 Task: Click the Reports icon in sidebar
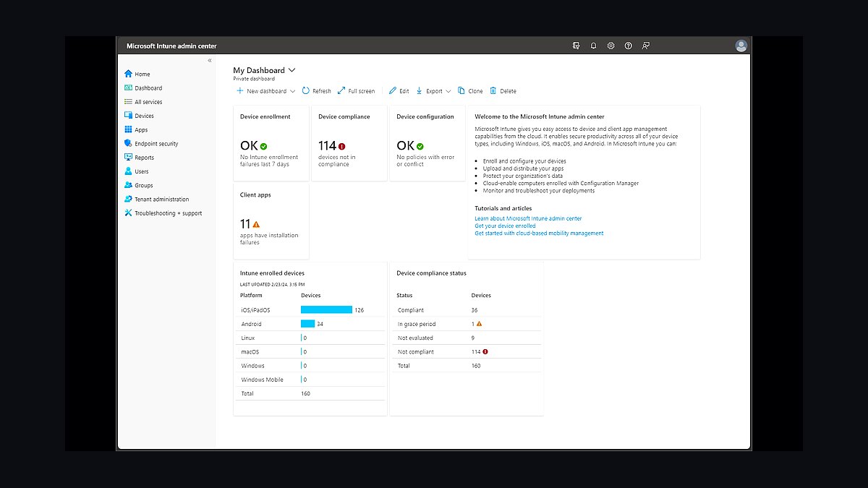[x=128, y=157]
